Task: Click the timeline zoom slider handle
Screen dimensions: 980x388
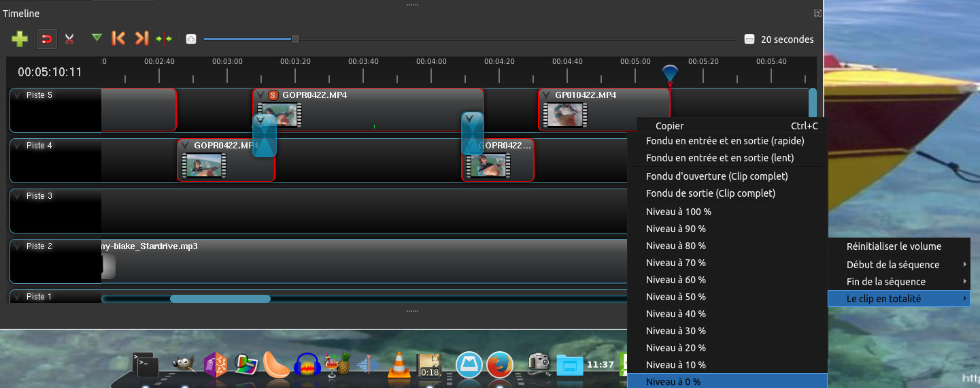Action: click(295, 39)
